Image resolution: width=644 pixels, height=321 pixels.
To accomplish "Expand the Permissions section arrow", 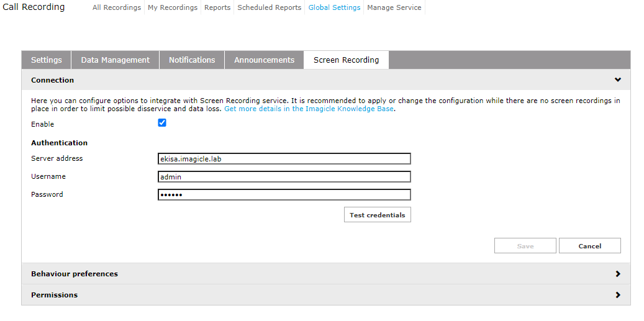I will (617, 295).
